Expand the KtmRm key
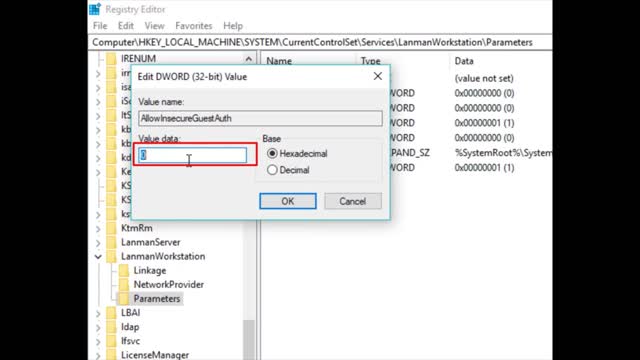 pos(98,229)
